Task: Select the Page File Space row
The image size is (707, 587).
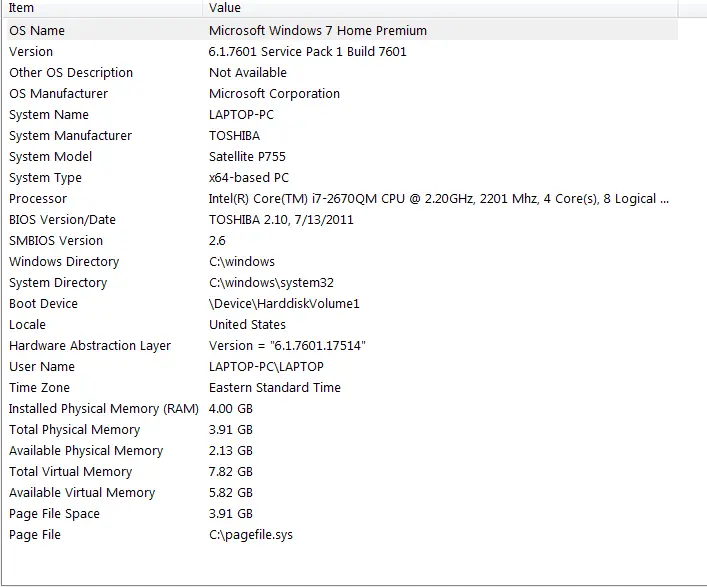Action: (x=343, y=514)
